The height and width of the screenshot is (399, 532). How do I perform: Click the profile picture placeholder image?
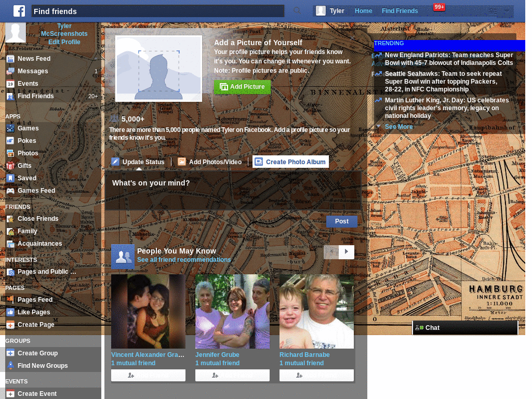click(x=158, y=69)
